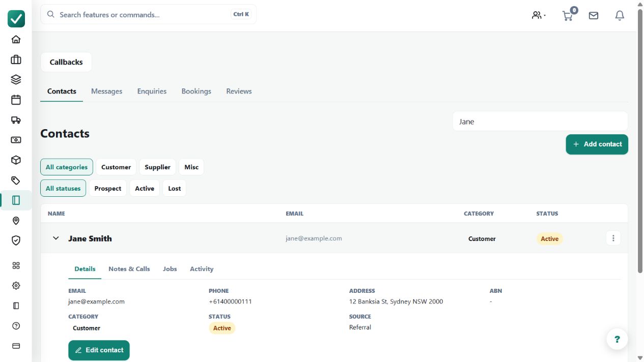Open the banknote payments sidebar icon
This screenshot has height=362, width=644.
pos(16,140)
